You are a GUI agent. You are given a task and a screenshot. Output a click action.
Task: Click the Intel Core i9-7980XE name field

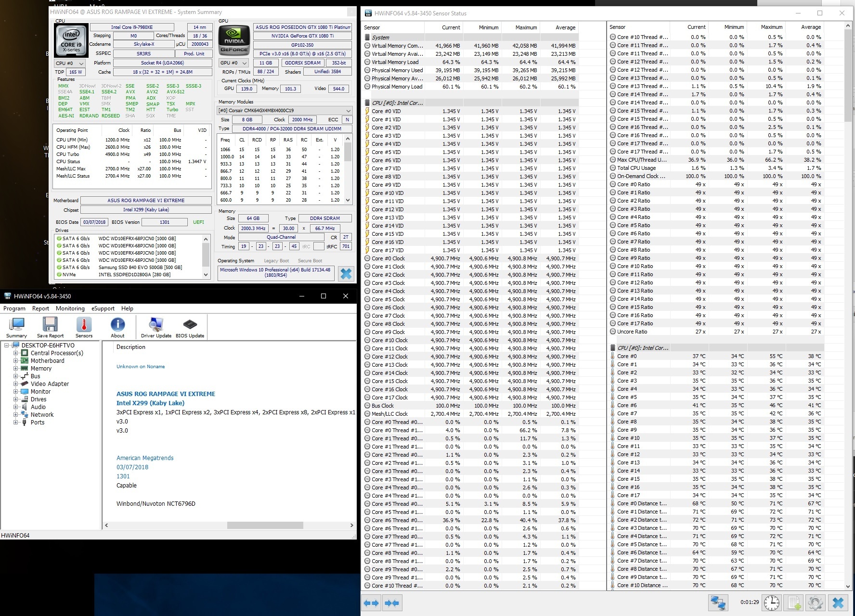[132, 27]
